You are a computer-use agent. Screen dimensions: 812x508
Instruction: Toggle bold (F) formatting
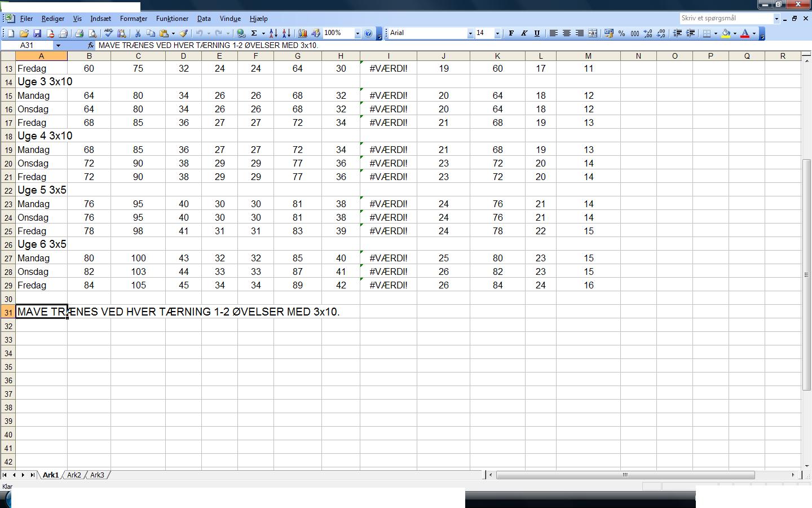(x=511, y=33)
